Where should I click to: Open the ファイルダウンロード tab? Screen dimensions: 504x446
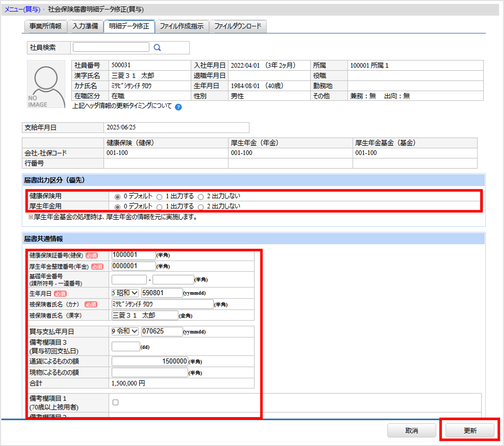(238, 26)
